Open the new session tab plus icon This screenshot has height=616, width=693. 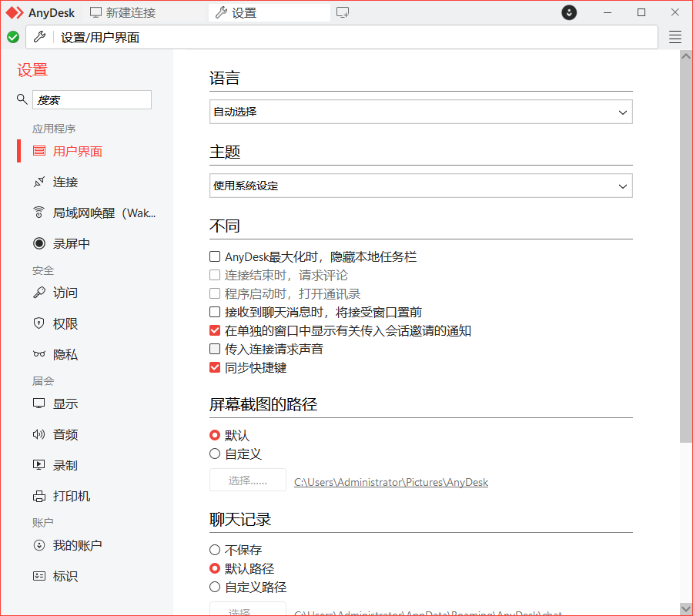[x=343, y=12]
